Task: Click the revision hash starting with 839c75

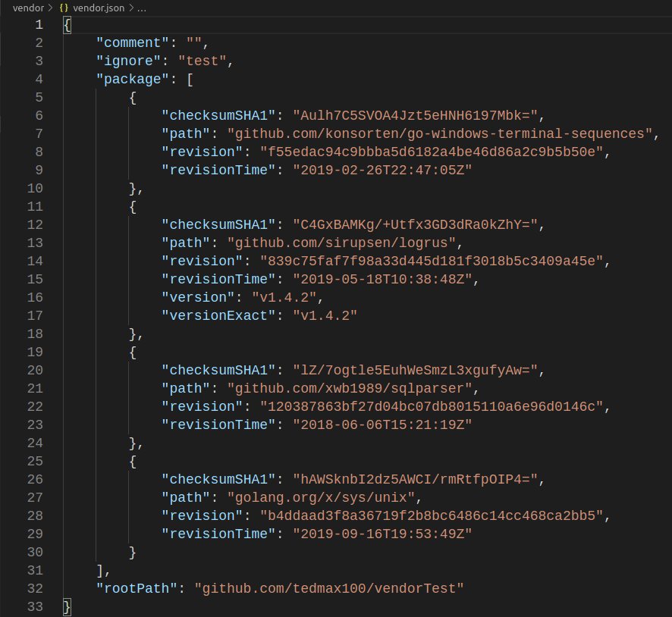Action: tap(432, 261)
